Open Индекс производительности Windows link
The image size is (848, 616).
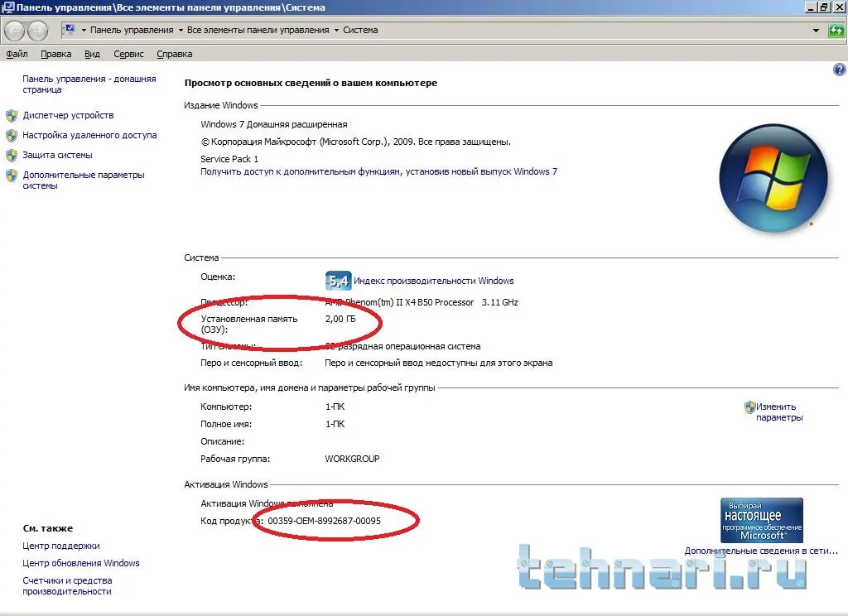434,281
